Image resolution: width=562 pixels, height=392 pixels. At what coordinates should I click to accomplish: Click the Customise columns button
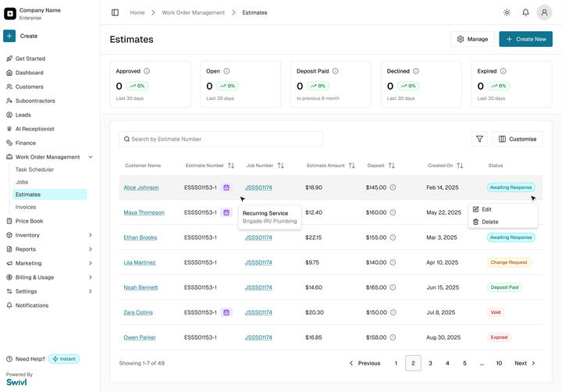click(518, 139)
